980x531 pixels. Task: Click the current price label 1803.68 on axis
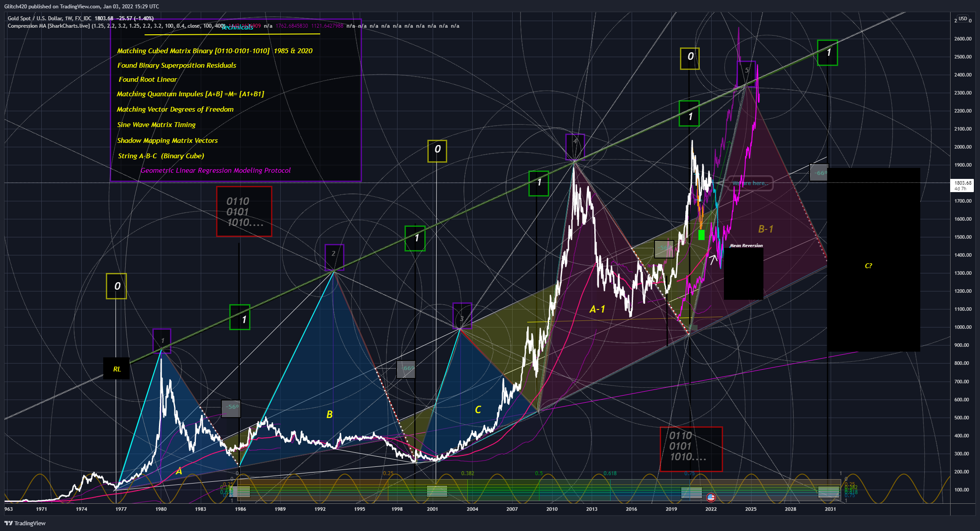[962, 185]
